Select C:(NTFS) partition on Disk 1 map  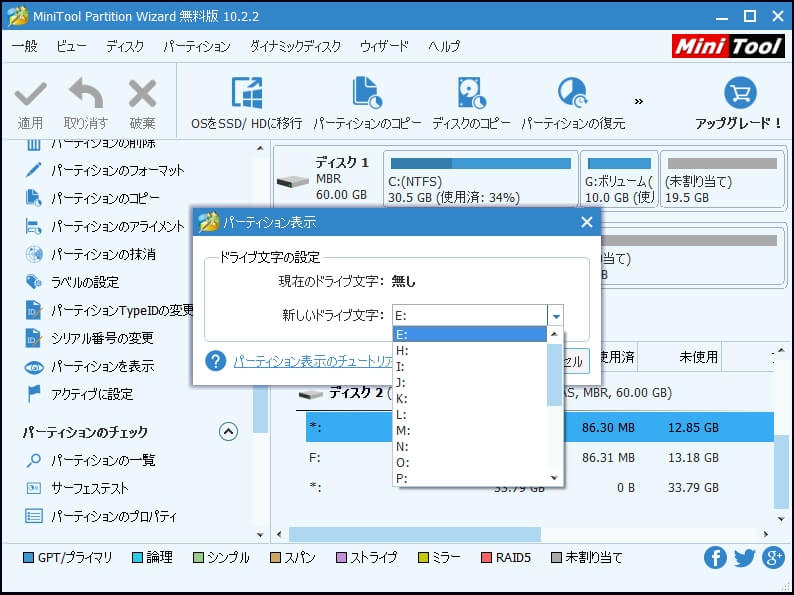[481, 178]
